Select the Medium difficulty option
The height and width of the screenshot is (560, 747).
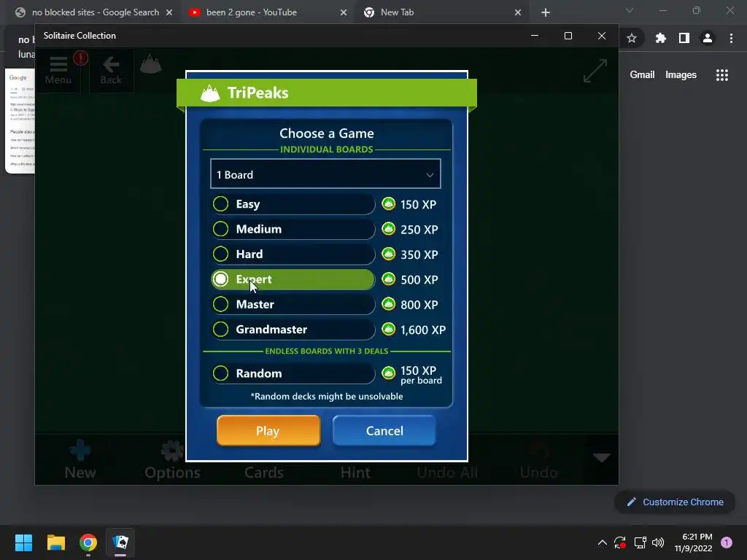point(292,229)
